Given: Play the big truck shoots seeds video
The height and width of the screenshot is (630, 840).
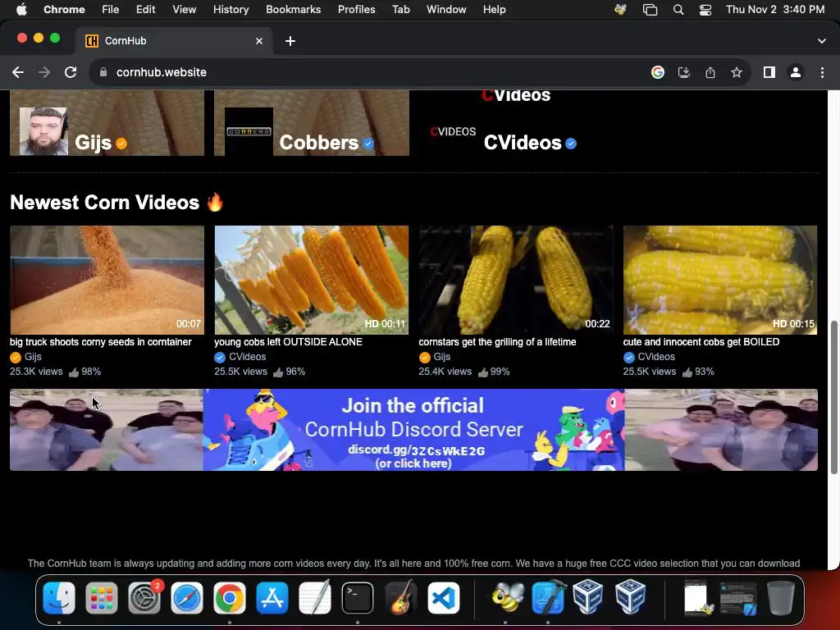Looking at the screenshot, I should tap(107, 281).
